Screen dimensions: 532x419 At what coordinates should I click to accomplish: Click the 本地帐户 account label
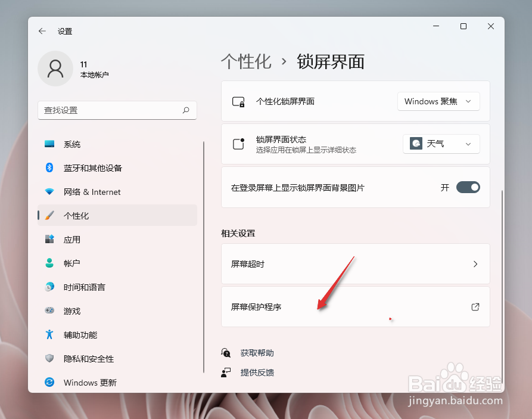point(94,75)
